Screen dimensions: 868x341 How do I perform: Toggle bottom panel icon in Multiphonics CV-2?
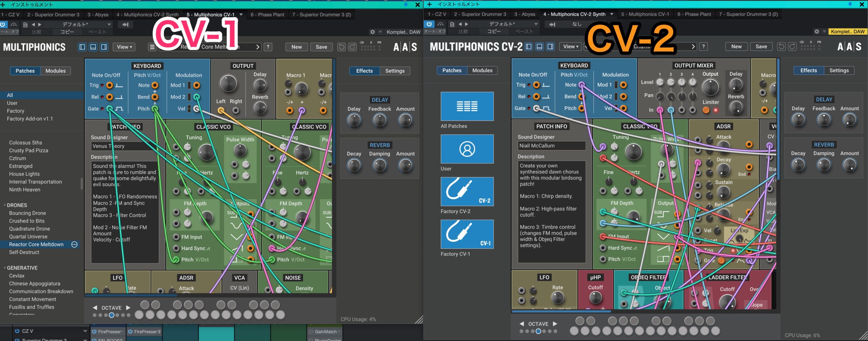pos(539,47)
